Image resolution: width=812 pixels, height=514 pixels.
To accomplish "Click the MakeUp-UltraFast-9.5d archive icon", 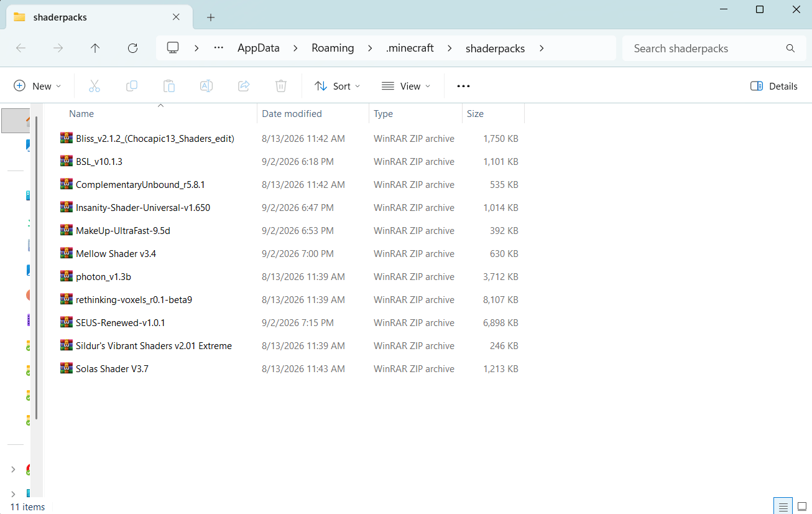I will tap(67, 230).
